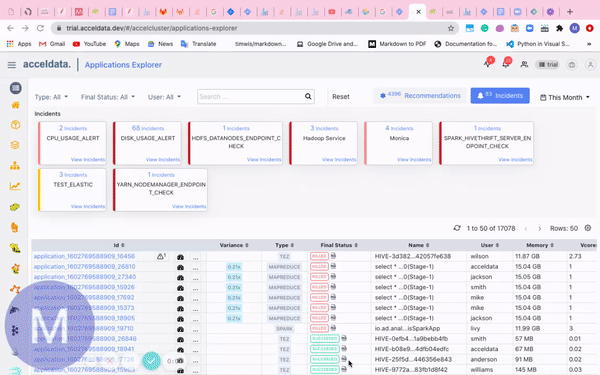Viewport: 600px width, 375px height.
Task: View incidents for Monica card
Action: [x=414, y=160]
